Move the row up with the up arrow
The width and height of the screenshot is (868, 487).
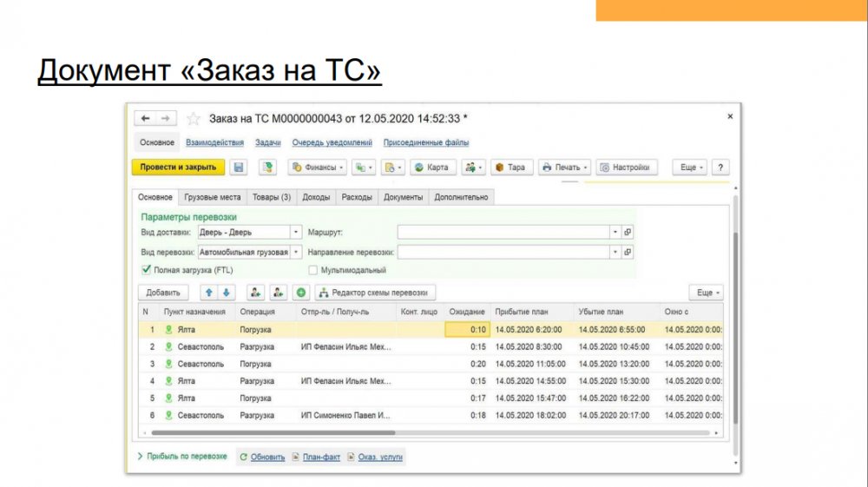point(208,293)
